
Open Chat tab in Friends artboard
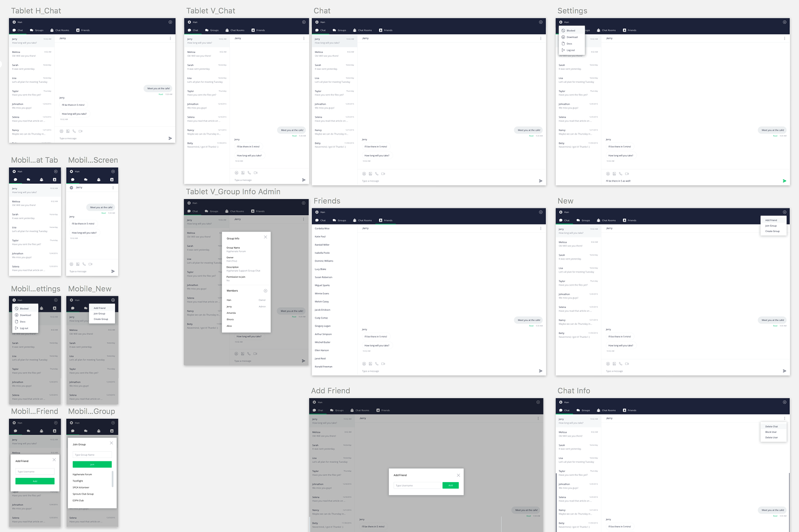coord(320,220)
